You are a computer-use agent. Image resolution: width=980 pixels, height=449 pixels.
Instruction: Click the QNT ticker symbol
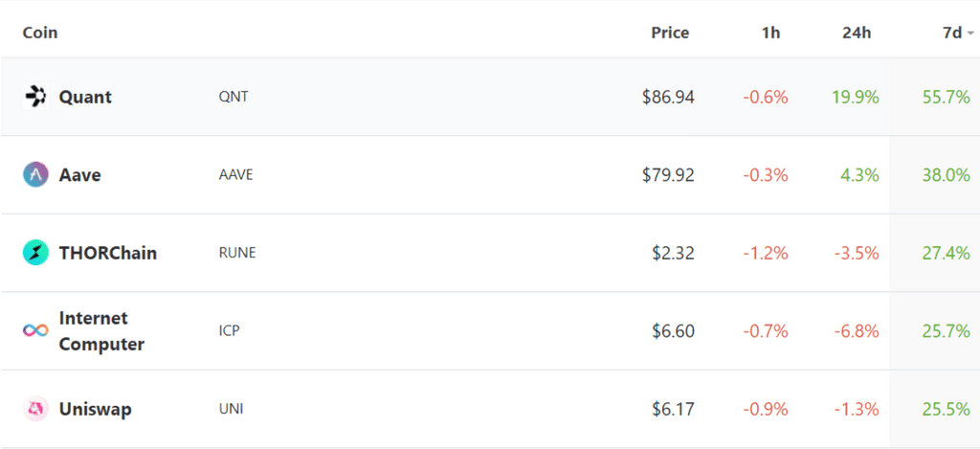pos(234,98)
